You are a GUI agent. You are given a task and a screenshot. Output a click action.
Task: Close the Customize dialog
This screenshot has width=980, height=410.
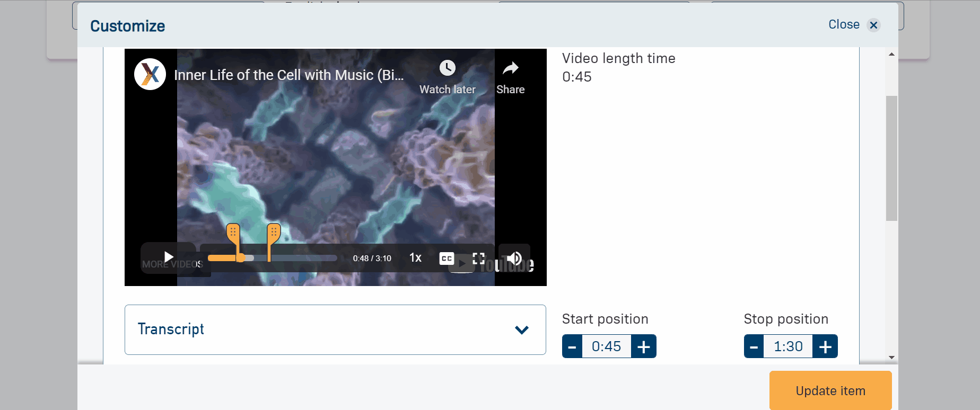854,25
